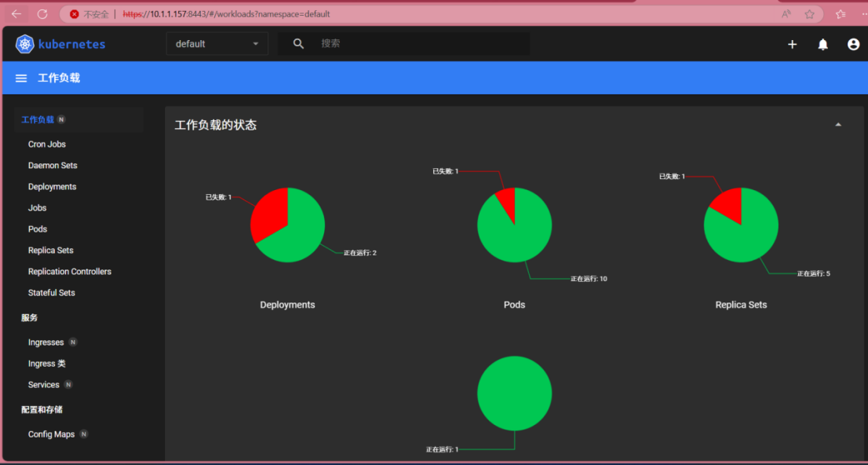Open the user account icon

[x=854, y=44]
